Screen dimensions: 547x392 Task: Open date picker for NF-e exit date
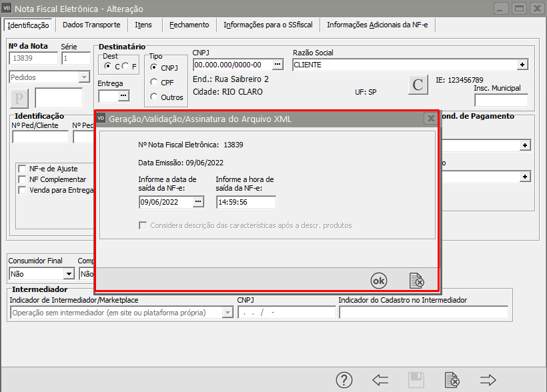pyautogui.click(x=198, y=202)
